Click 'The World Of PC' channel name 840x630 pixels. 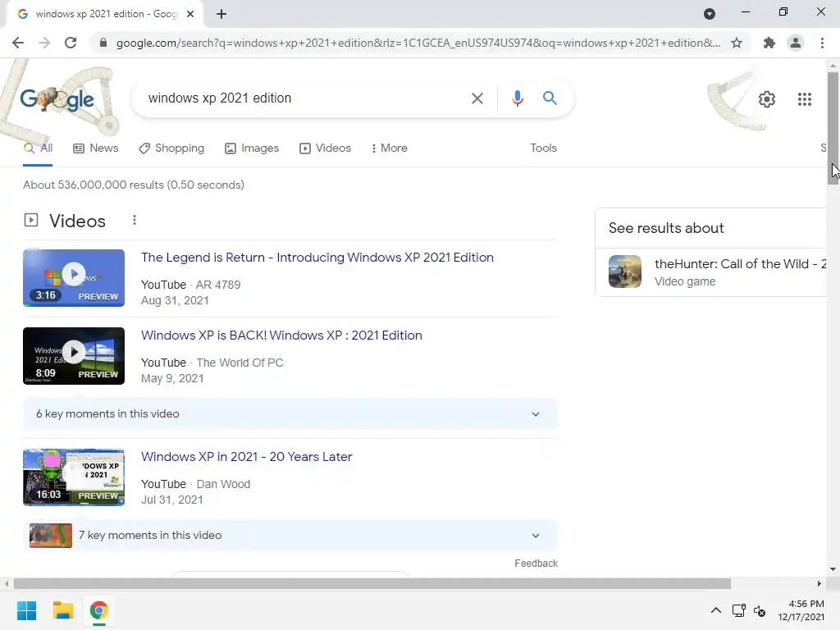click(240, 363)
